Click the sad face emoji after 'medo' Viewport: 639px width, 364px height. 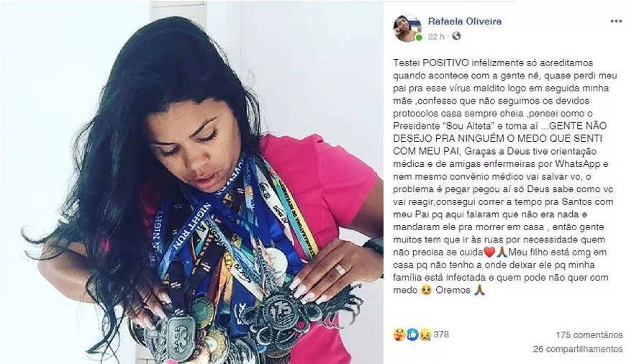pyautogui.click(x=426, y=290)
